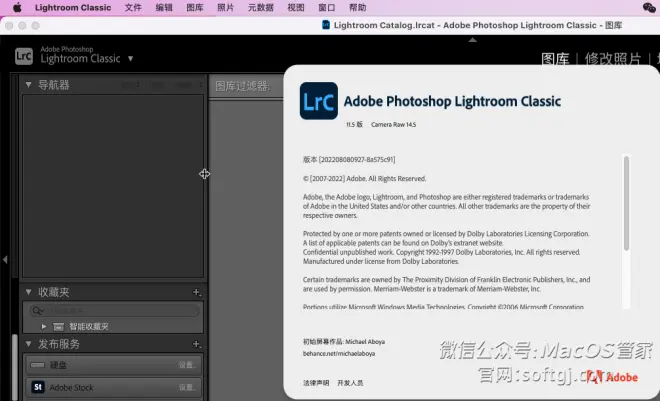Click the catalog file icon in title bar
Viewport: 660px width, 401px height.
(326, 25)
